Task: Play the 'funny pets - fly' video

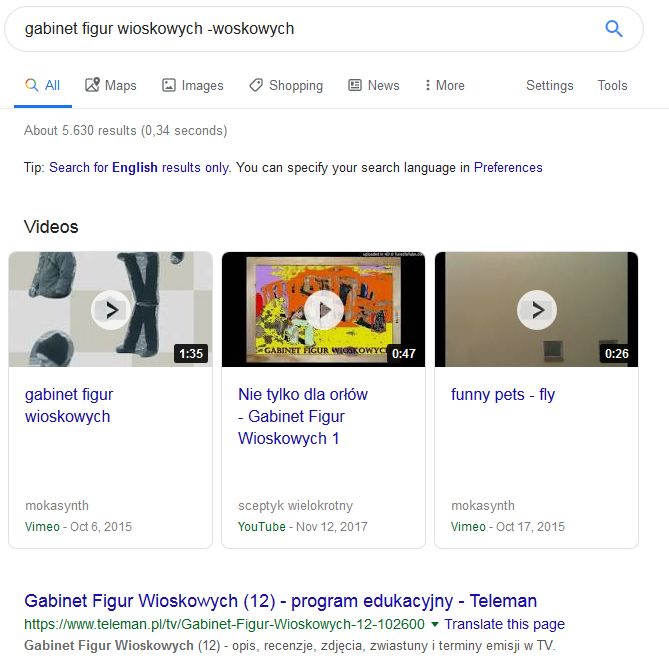Action: point(537,309)
